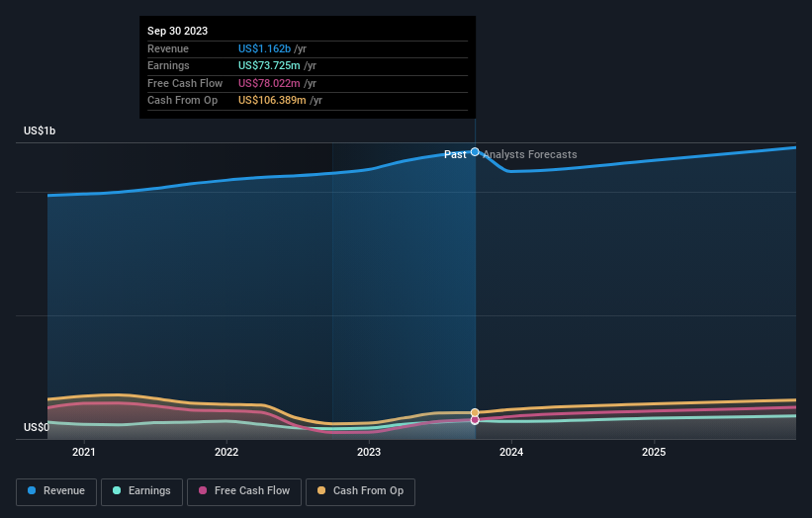Click the 2022 x-axis label

click(x=226, y=452)
